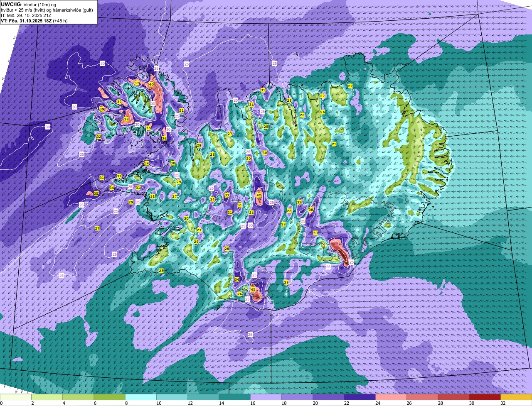The width and height of the screenshot is (532, 406).
Task: Click the pale yellow 0–2 m/s legend swatch
Action: [16, 397]
